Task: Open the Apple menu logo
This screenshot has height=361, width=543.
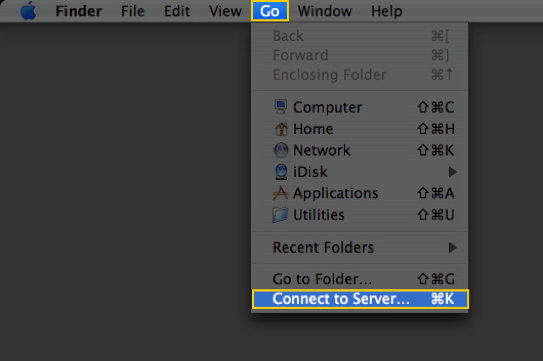Action: [x=28, y=11]
